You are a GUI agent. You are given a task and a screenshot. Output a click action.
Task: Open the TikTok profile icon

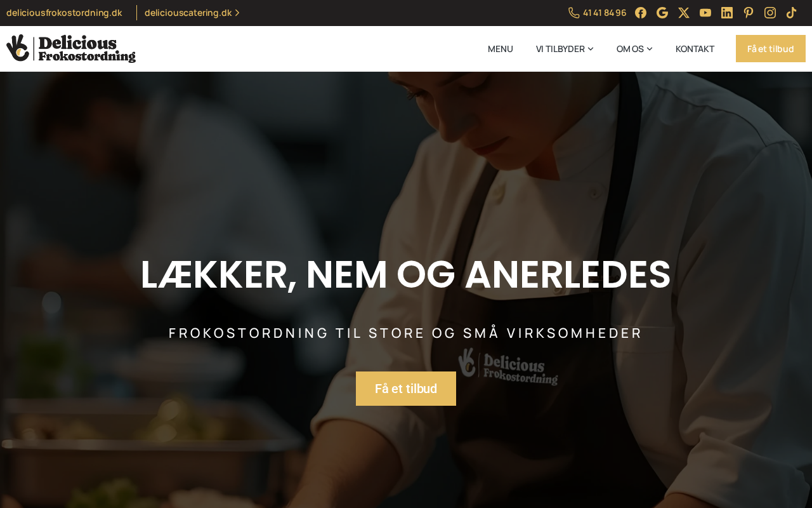(792, 13)
